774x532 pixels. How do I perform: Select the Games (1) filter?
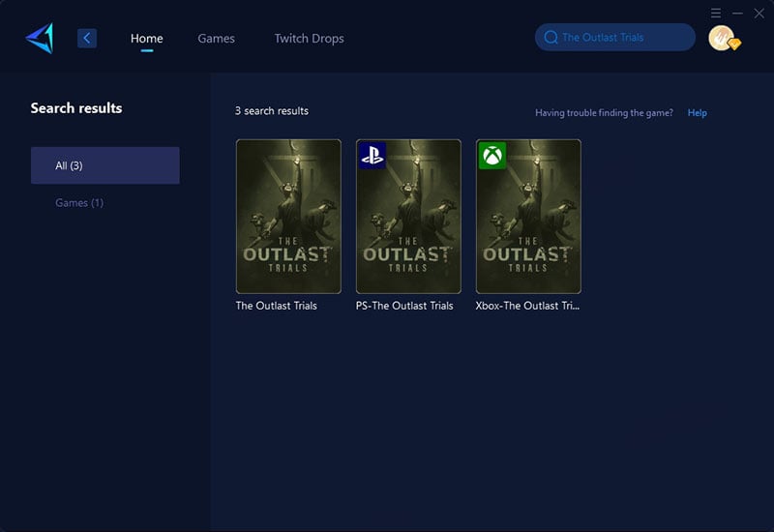click(x=79, y=203)
